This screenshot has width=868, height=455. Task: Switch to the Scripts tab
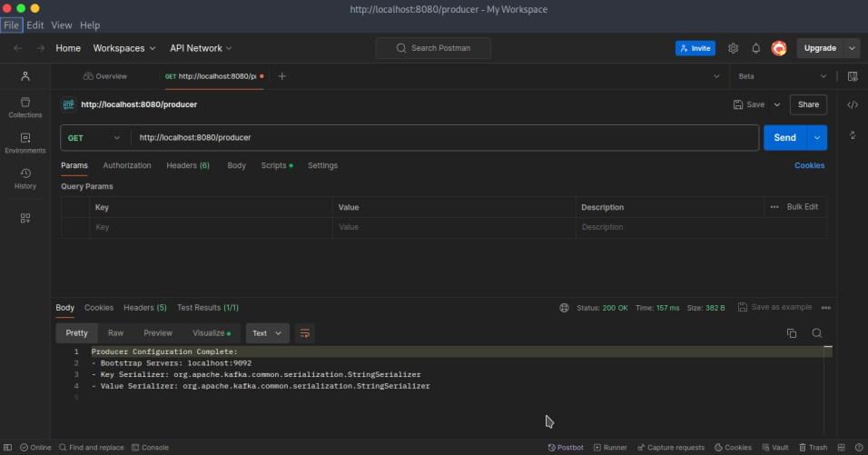(x=277, y=165)
